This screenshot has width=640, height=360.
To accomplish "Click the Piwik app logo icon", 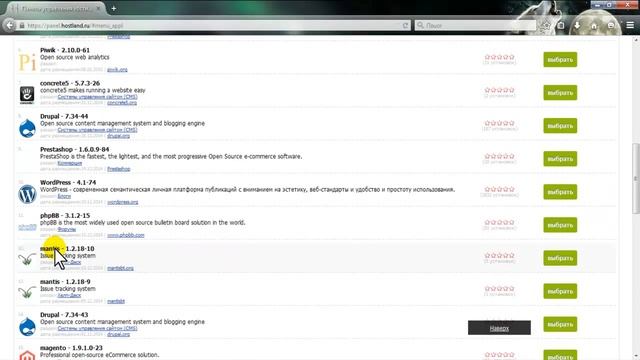I will (x=27, y=62).
